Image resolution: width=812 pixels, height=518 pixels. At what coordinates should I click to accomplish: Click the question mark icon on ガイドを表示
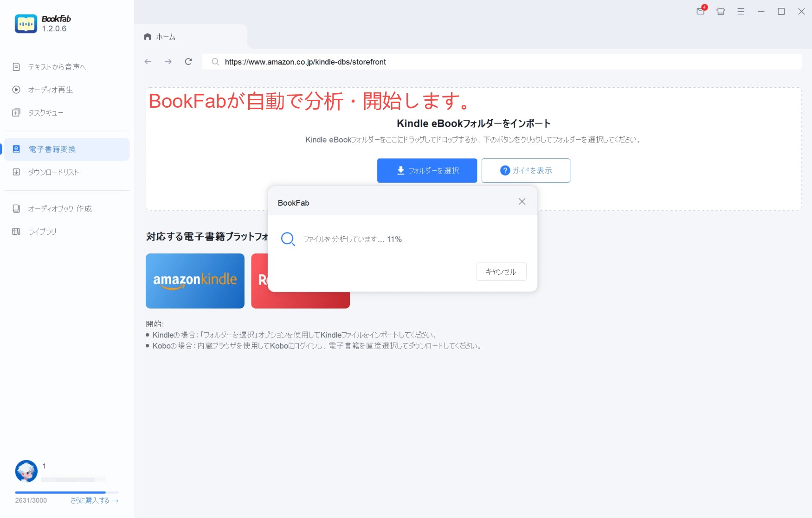tap(505, 170)
